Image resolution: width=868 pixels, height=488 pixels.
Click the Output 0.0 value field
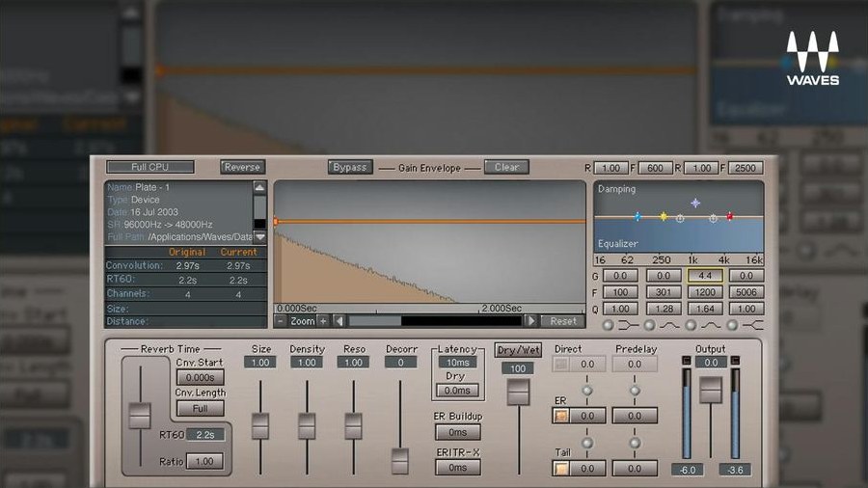coord(711,363)
